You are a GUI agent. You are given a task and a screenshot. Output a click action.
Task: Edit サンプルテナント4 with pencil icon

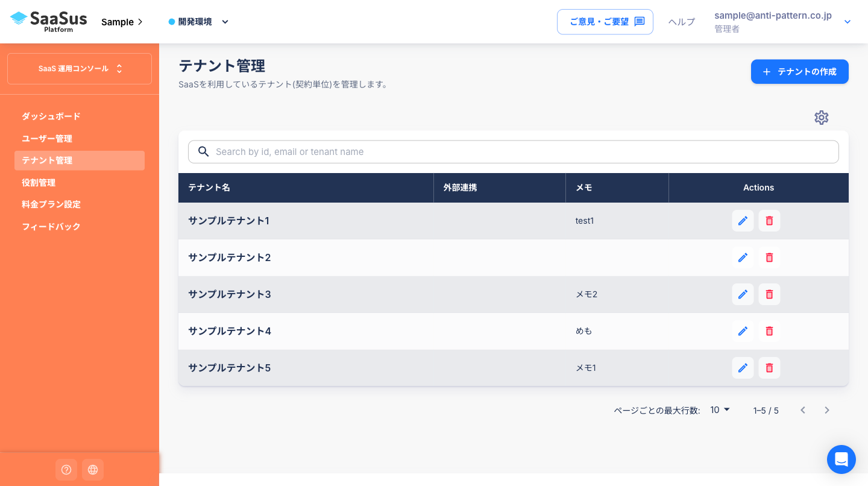click(743, 331)
